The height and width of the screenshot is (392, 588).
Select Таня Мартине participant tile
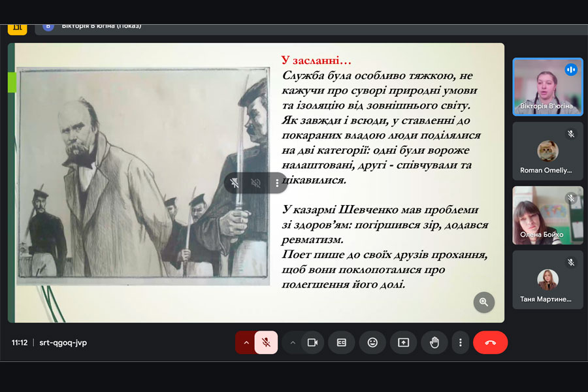tap(547, 280)
